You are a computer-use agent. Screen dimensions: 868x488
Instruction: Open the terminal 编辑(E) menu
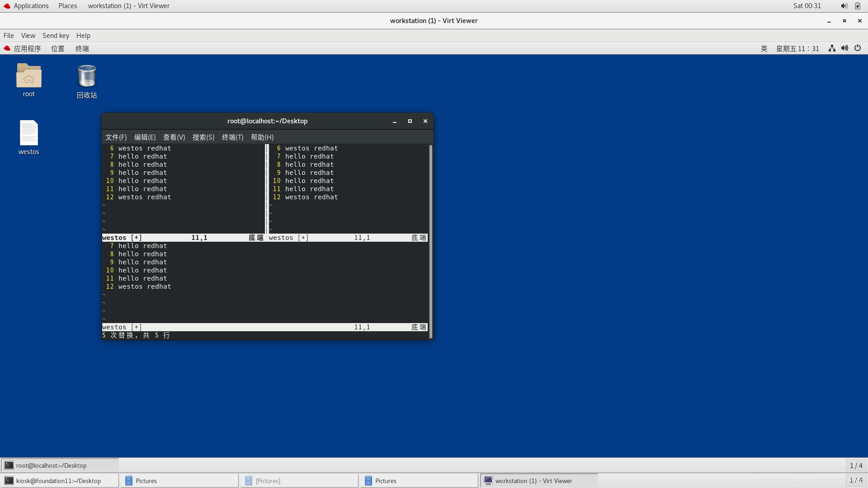tap(145, 137)
